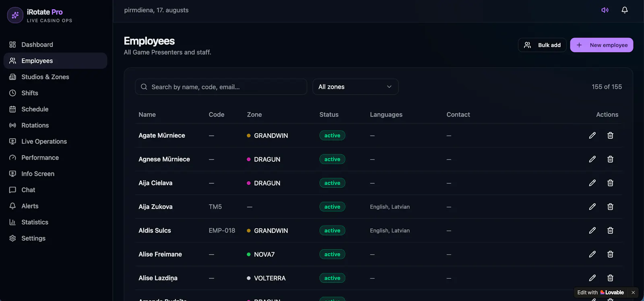This screenshot has width=644, height=301.
Task: Click the EMP-018 code cell
Action: pos(222,231)
